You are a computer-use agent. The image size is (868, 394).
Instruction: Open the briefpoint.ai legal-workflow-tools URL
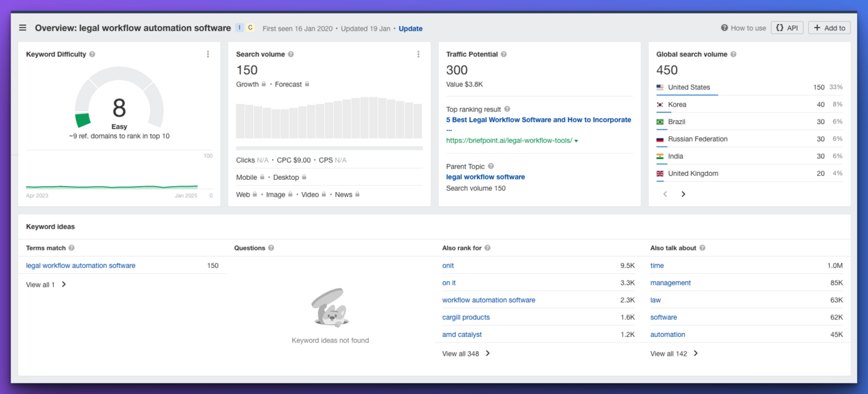(509, 141)
